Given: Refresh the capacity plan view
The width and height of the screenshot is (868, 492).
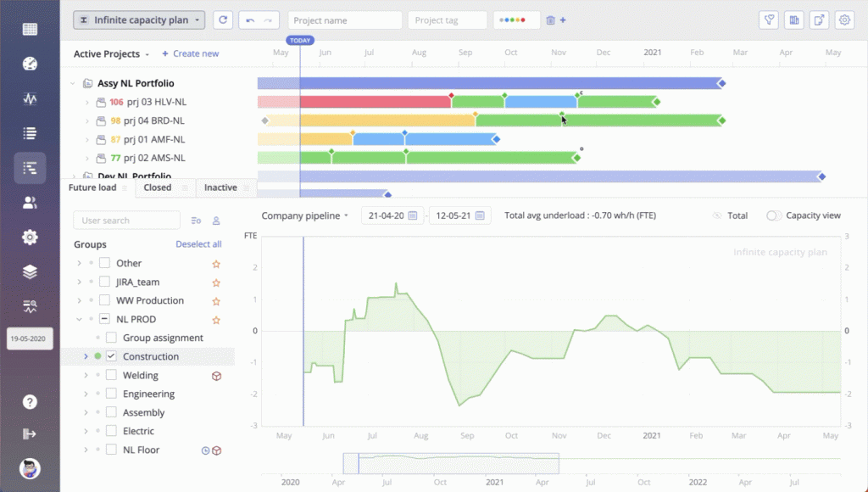Looking at the screenshot, I should coord(222,20).
